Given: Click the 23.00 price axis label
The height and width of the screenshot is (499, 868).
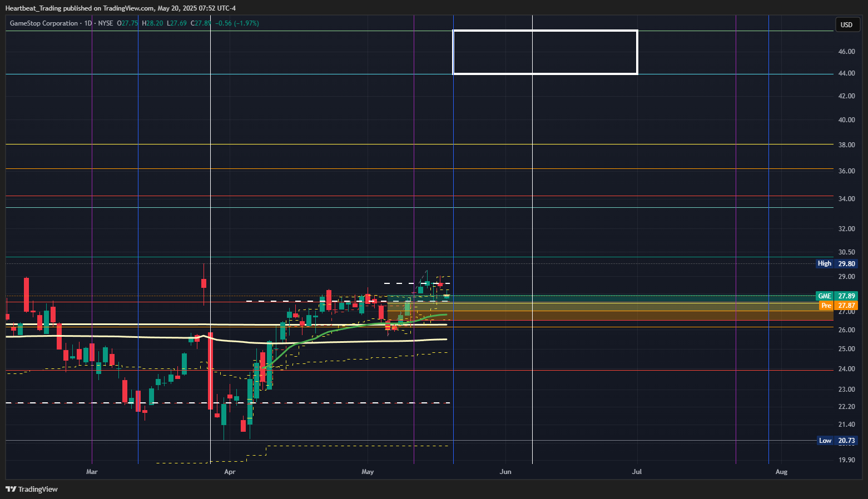Looking at the screenshot, I should pyautogui.click(x=846, y=390).
